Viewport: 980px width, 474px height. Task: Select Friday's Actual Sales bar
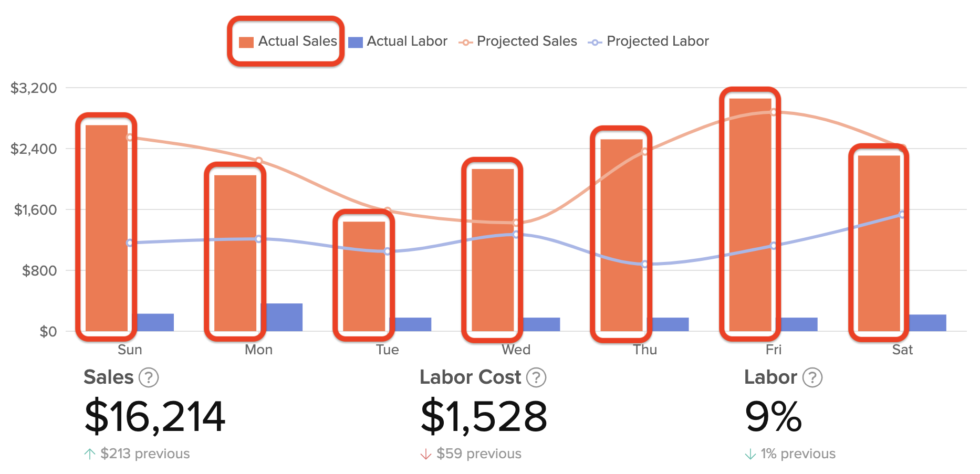pyautogui.click(x=750, y=215)
